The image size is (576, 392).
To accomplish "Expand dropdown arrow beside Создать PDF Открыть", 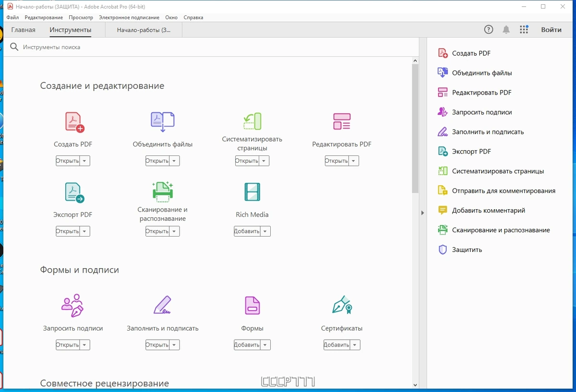I will [x=84, y=161].
